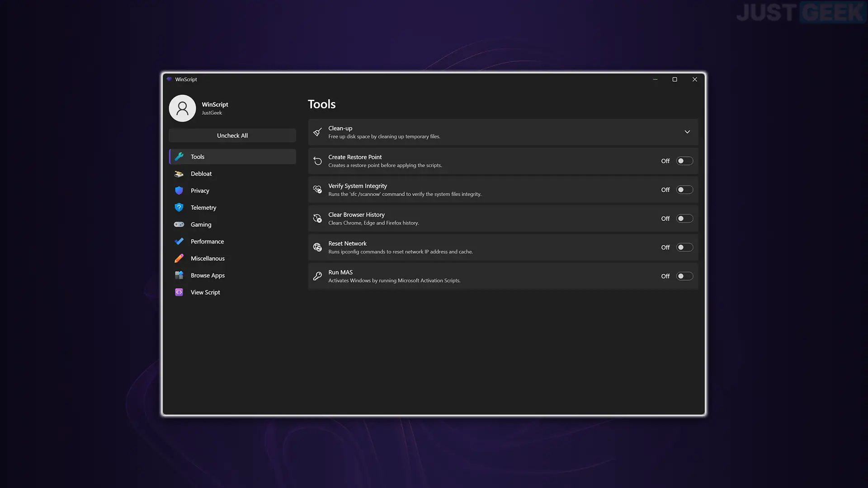Image resolution: width=868 pixels, height=488 pixels.
Task: Click the 'Off' label beside Run MAS
Action: click(x=665, y=276)
